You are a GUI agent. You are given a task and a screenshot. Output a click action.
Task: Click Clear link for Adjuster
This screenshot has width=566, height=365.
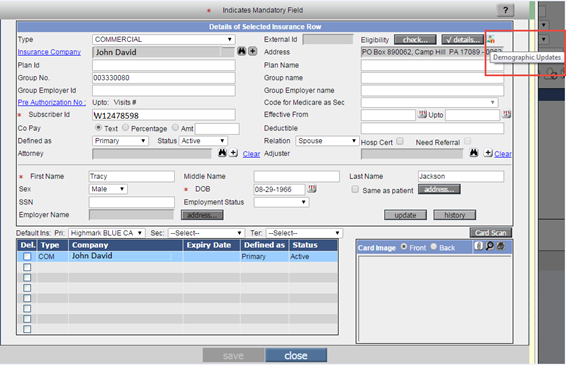(503, 154)
